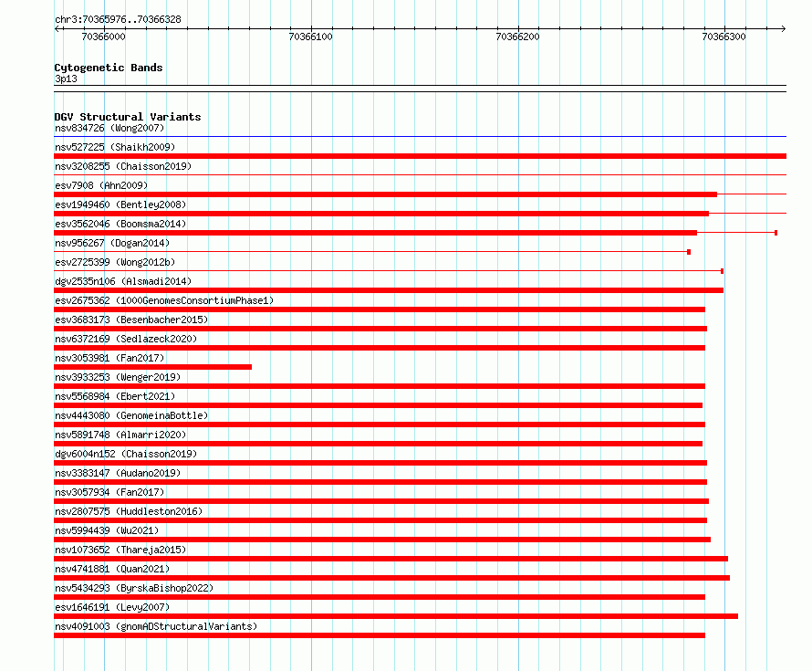Click the short red bar for nsv3053981
Image resolution: width=812 pixels, height=671 pixels.
coord(152,367)
